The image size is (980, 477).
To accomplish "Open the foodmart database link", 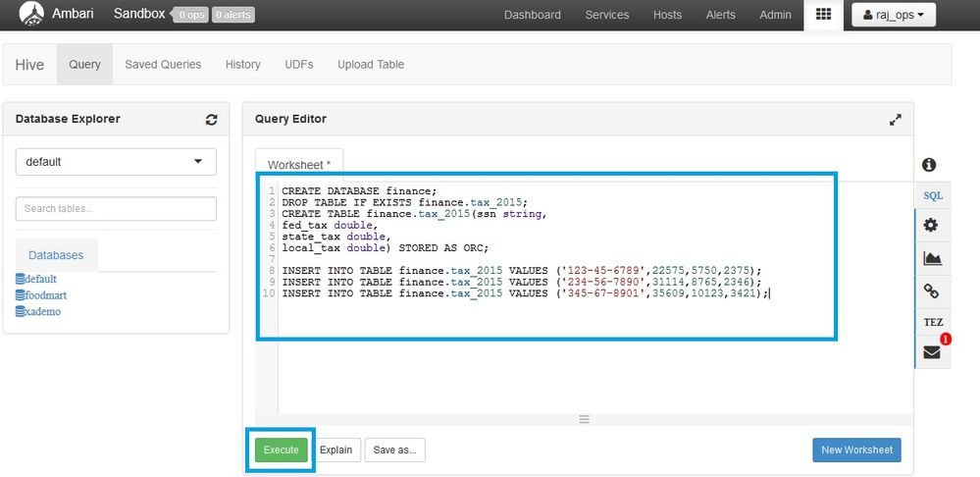I will tap(46, 295).
